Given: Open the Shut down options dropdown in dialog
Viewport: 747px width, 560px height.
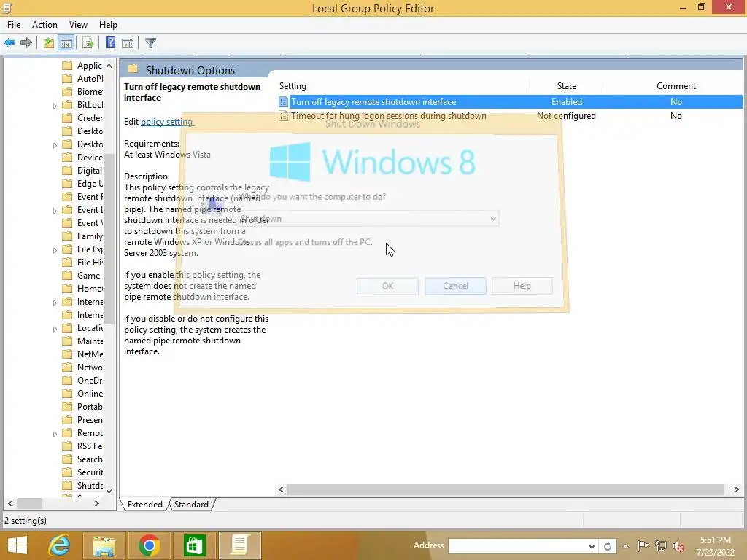Looking at the screenshot, I should tap(493, 219).
